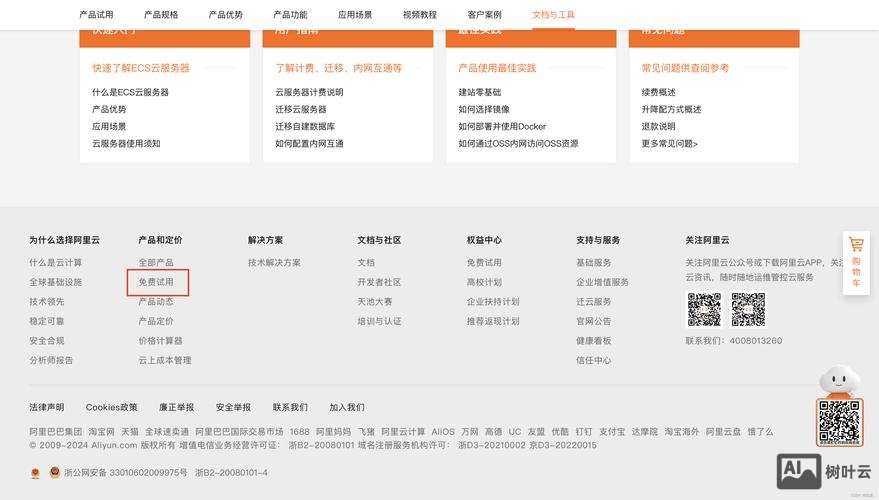Viewport: 879px width, 500px height.
Task: Open 什么是云计算 footer link
Action: [55, 262]
